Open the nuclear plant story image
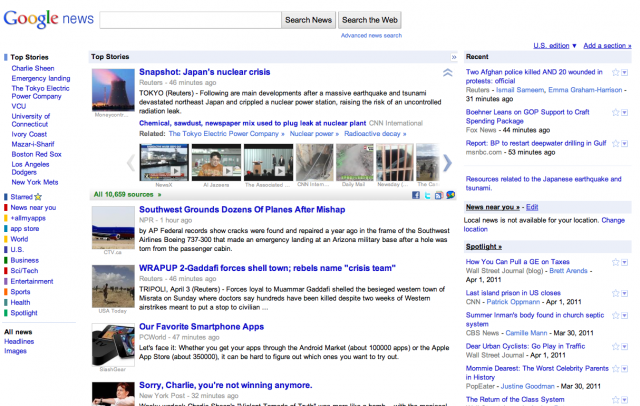The width and height of the screenshot is (640, 406). click(x=113, y=90)
